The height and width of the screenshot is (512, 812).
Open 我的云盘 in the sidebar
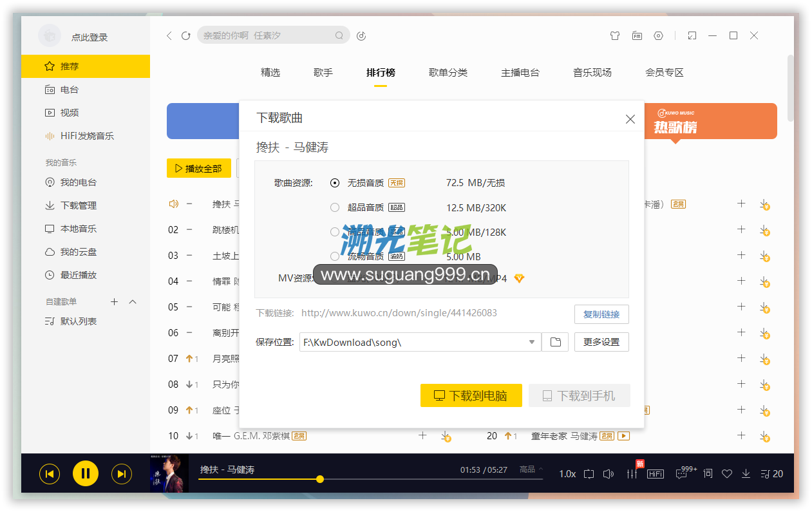(x=86, y=252)
